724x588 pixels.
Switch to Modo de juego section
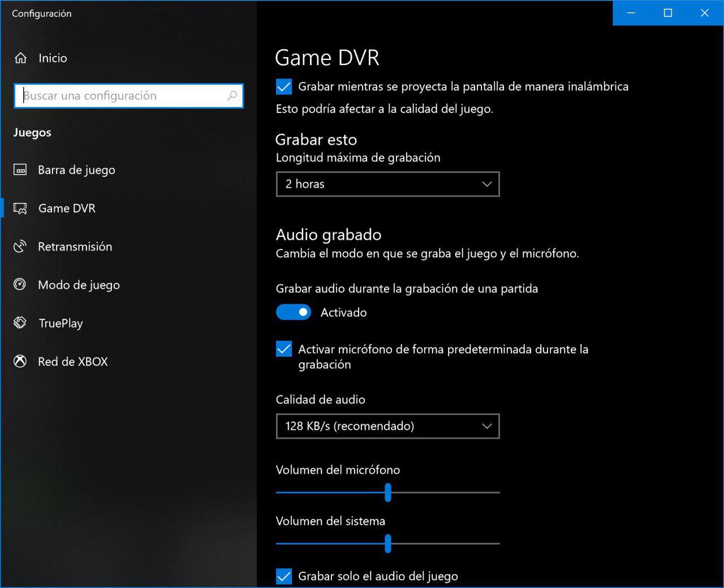[79, 285]
